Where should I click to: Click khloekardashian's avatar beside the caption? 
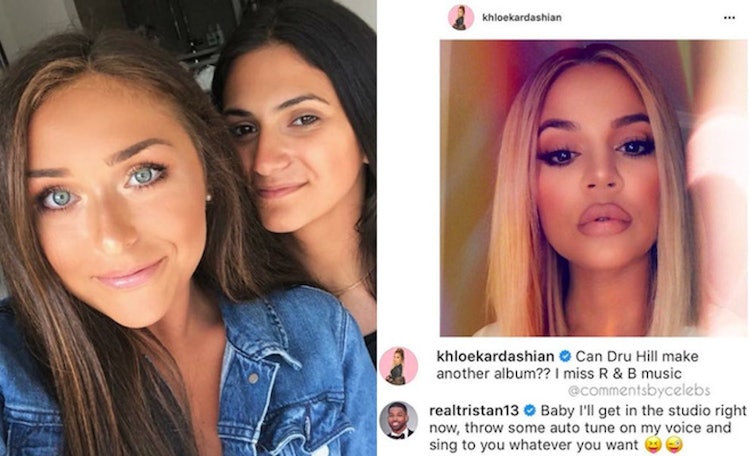(398, 366)
